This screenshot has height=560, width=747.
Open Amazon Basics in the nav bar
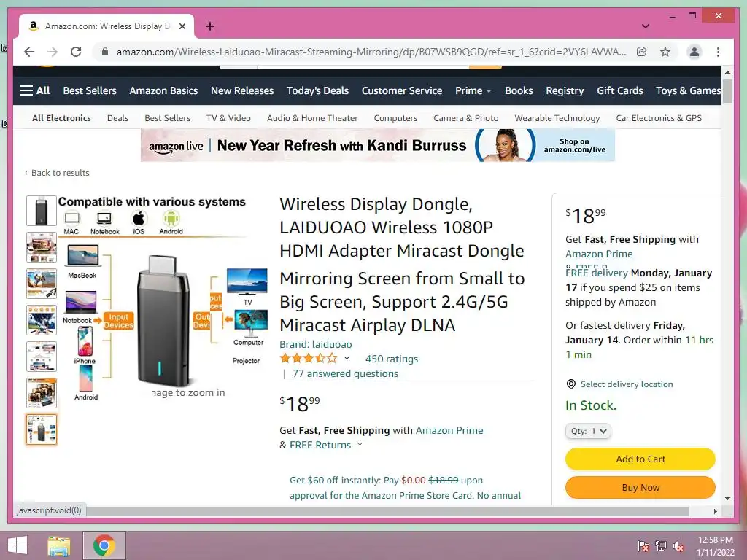pos(163,90)
